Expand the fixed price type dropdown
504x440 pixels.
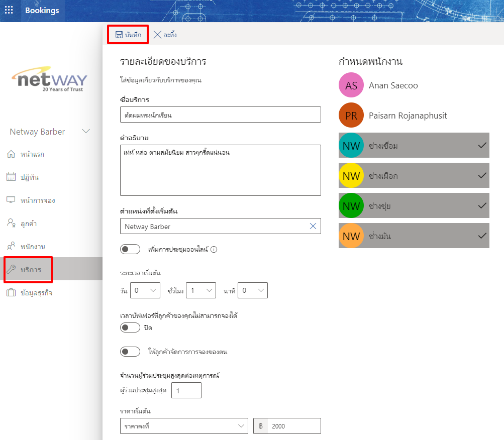click(x=184, y=426)
